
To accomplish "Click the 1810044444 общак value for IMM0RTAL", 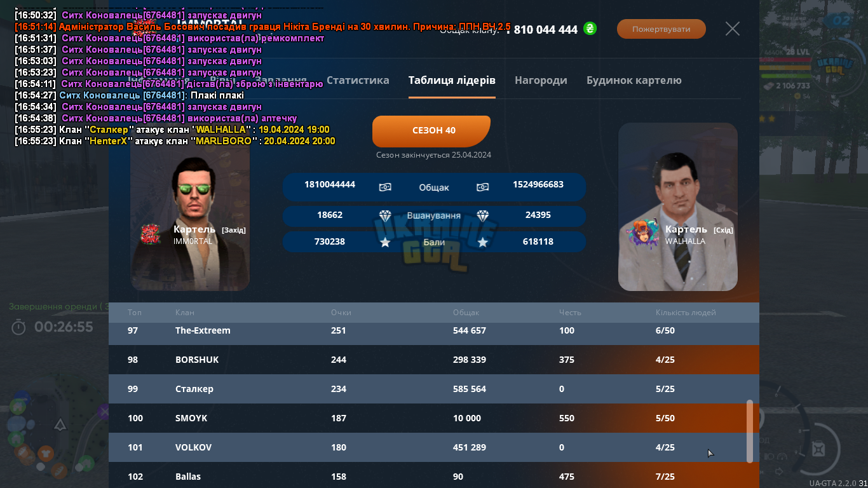I will coord(330,184).
